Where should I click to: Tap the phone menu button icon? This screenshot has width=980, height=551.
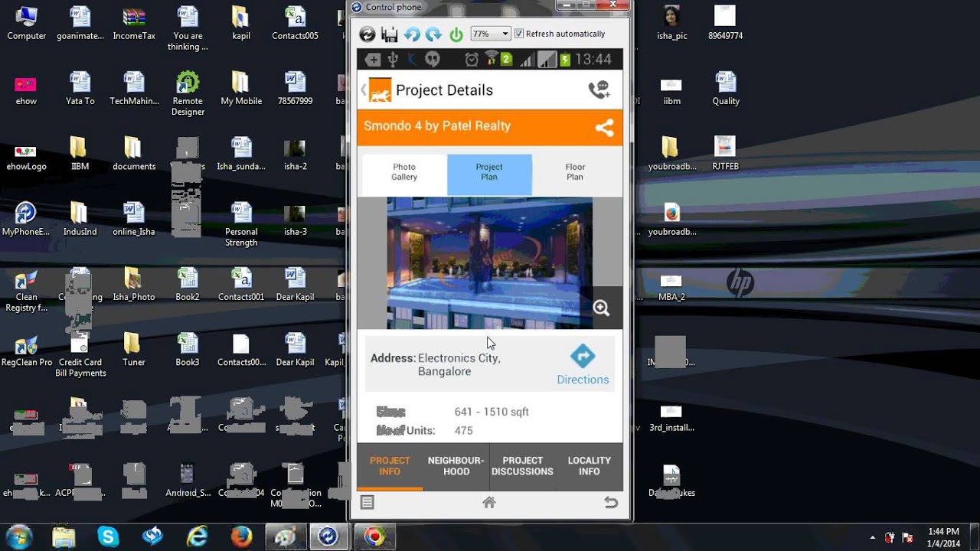(367, 503)
